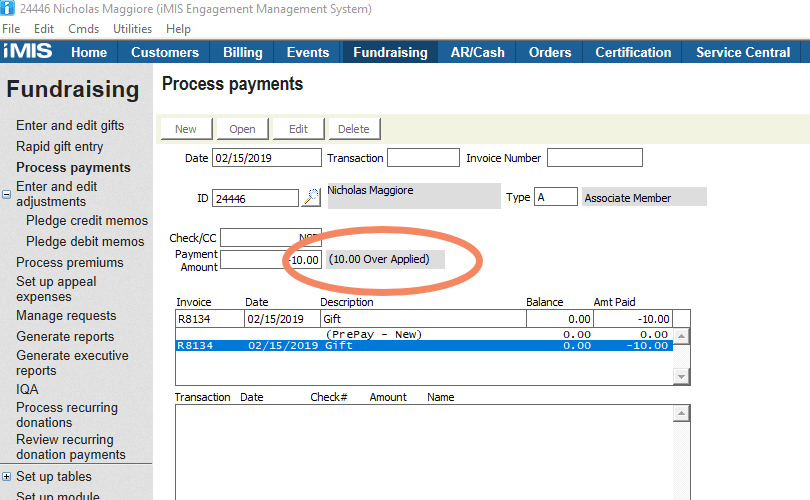
Task: Collapse the Enter and edit adjustments tree
Action: 7,194
